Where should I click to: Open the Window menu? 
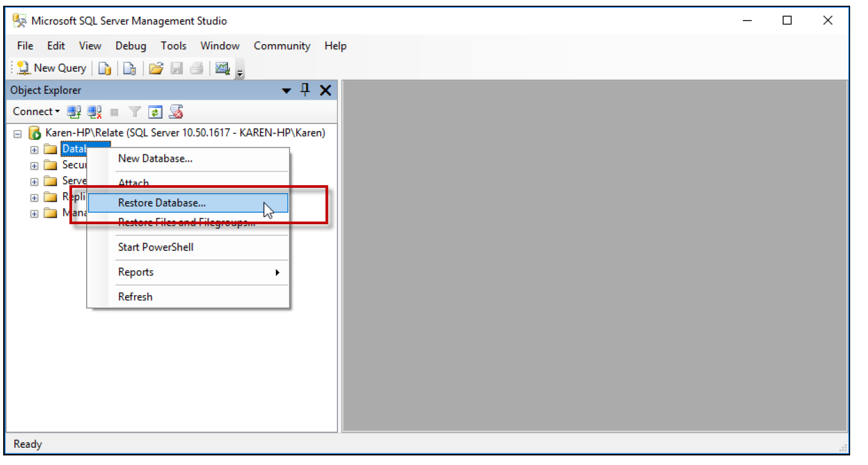point(220,46)
